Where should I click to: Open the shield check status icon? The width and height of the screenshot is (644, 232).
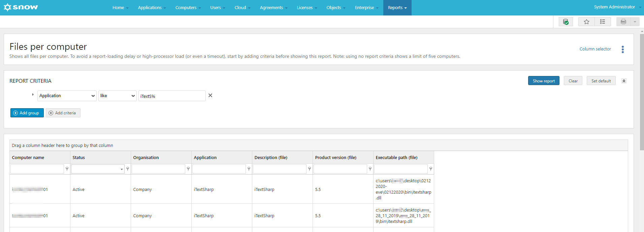click(566, 22)
